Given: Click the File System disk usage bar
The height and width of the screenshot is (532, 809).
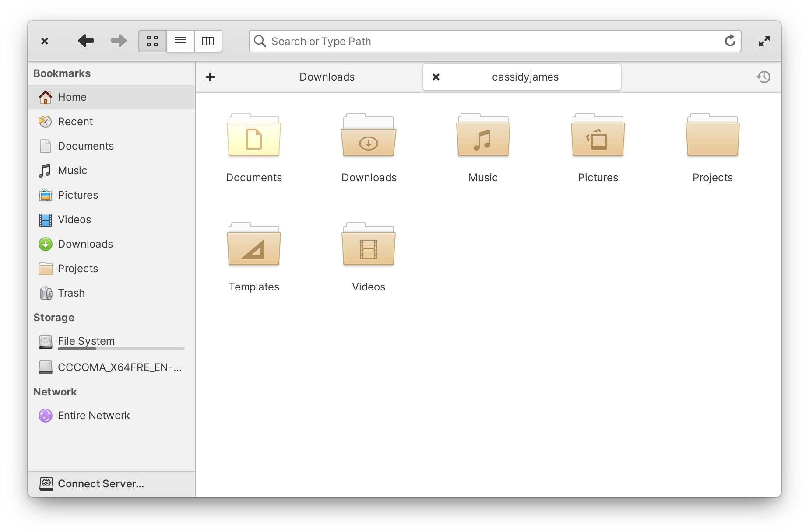Looking at the screenshot, I should 121,349.
